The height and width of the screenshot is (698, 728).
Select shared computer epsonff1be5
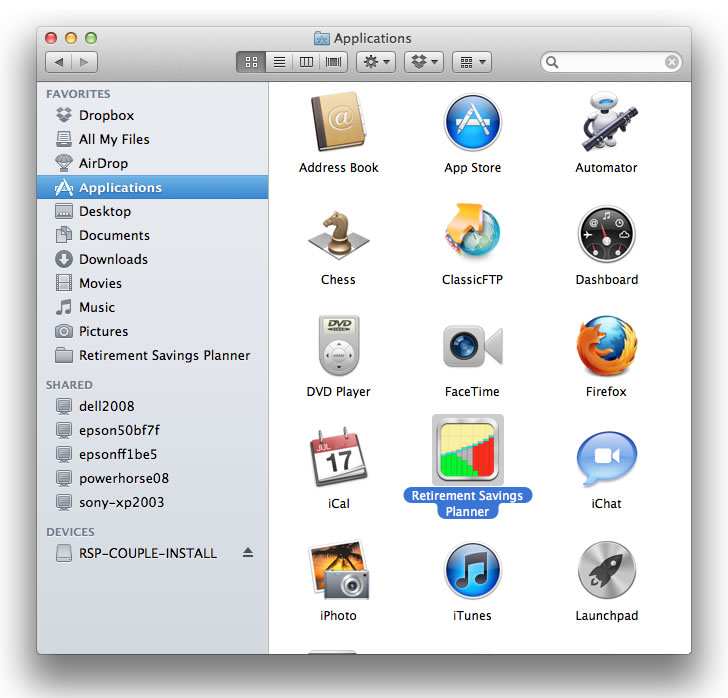coord(152,454)
